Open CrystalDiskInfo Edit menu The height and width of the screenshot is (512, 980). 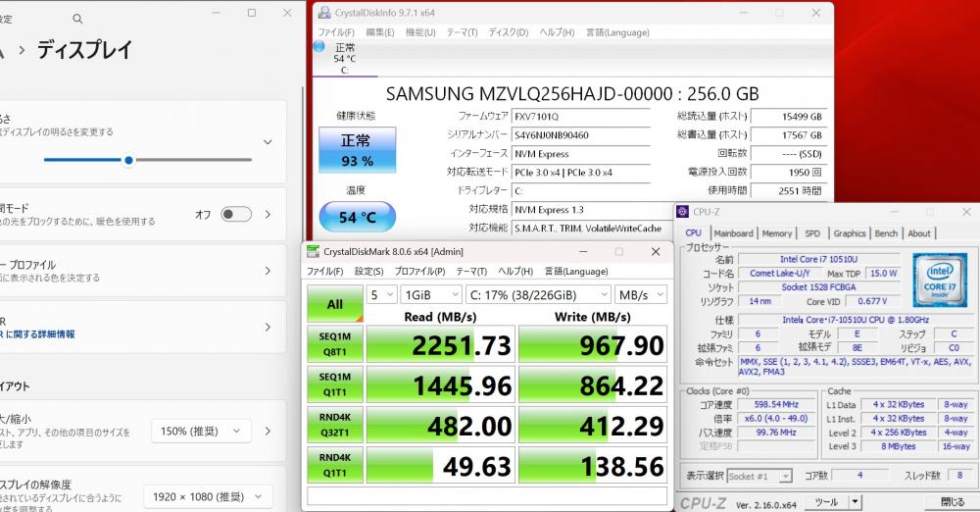coord(379,32)
